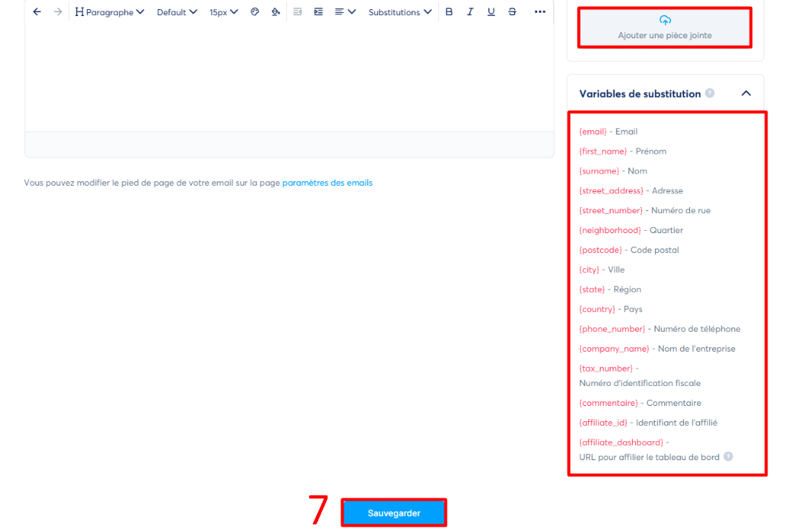Select the {commentaire} variable
The width and height of the screenshot is (788, 532).
(x=608, y=403)
